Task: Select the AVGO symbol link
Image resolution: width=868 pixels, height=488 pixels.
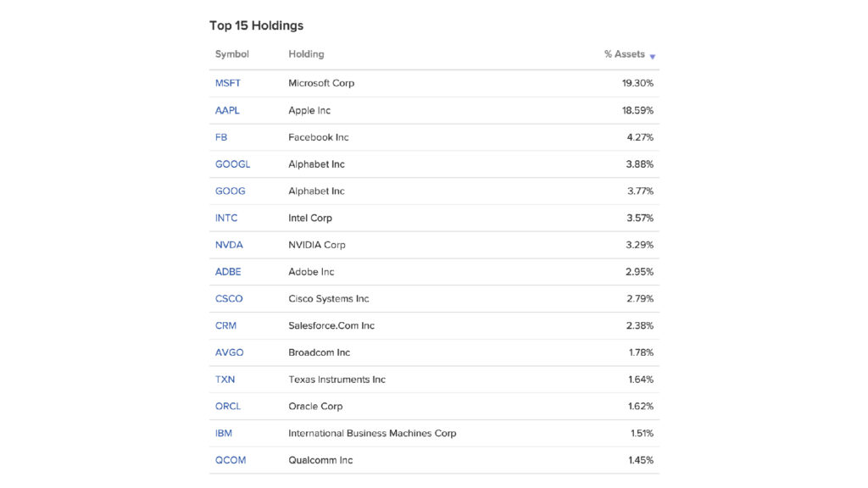Action: pos(229,352)
